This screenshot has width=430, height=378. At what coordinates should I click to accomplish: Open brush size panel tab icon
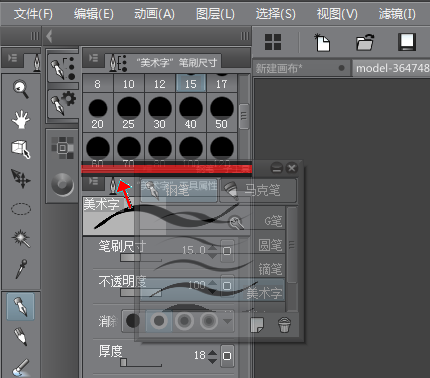point(63,68)
